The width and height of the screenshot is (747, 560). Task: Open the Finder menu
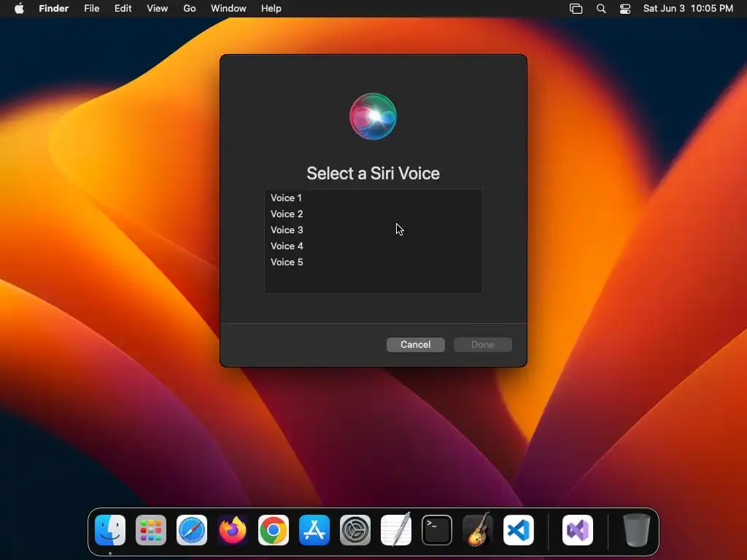[x=54, y=9]
